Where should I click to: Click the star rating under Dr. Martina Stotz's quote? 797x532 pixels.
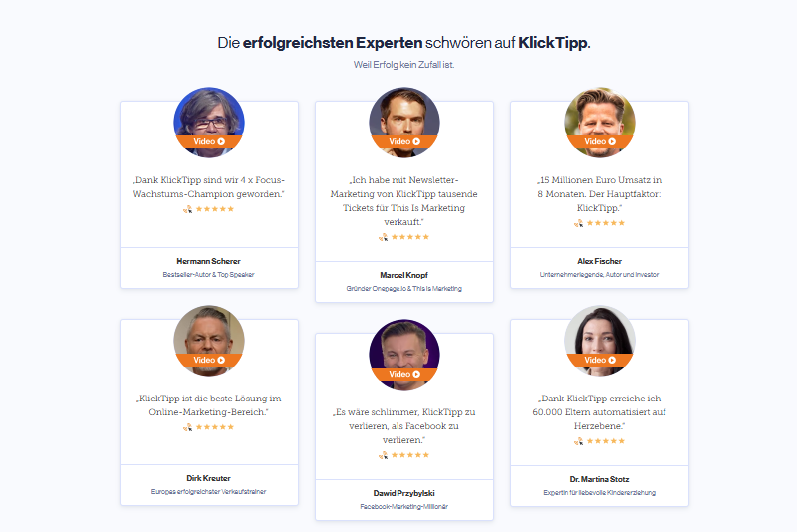600,441
